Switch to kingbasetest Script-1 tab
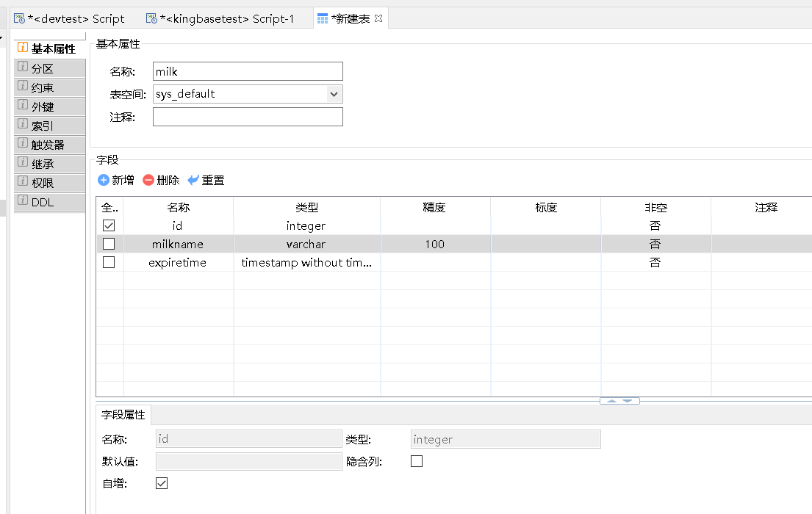This screenshot has width=812, height=514. coord(220,18)
